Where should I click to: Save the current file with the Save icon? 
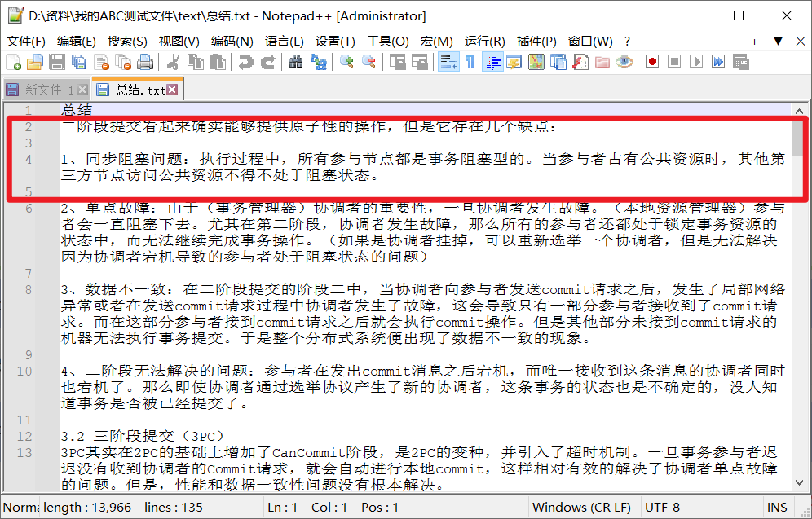click(x=57, y=62)
